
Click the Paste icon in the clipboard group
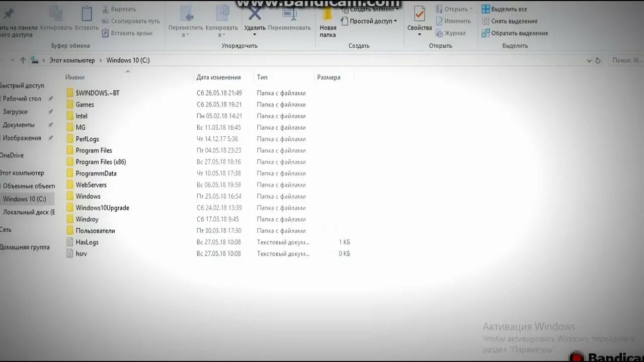[87, 14]
